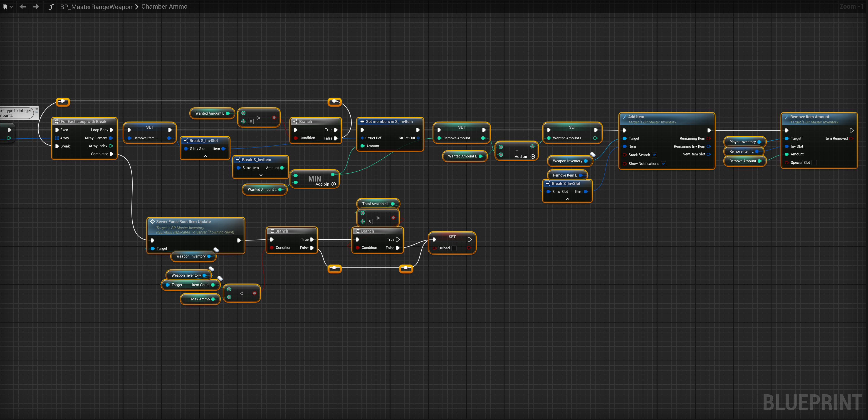Edit the greater-than node value field
The height and width of the screenshot is (420, 868).
(251, 121)
